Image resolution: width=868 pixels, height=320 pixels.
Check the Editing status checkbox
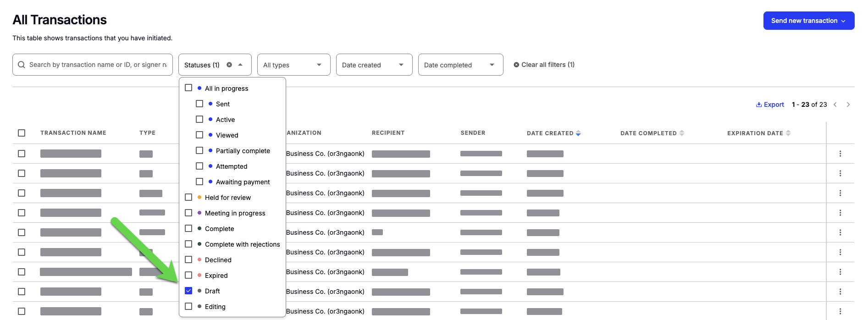coord(188,306)
